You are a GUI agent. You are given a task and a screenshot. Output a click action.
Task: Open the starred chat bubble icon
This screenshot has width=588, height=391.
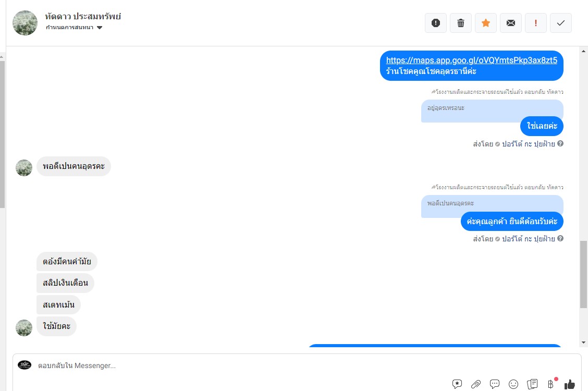[x=457, y=384]
